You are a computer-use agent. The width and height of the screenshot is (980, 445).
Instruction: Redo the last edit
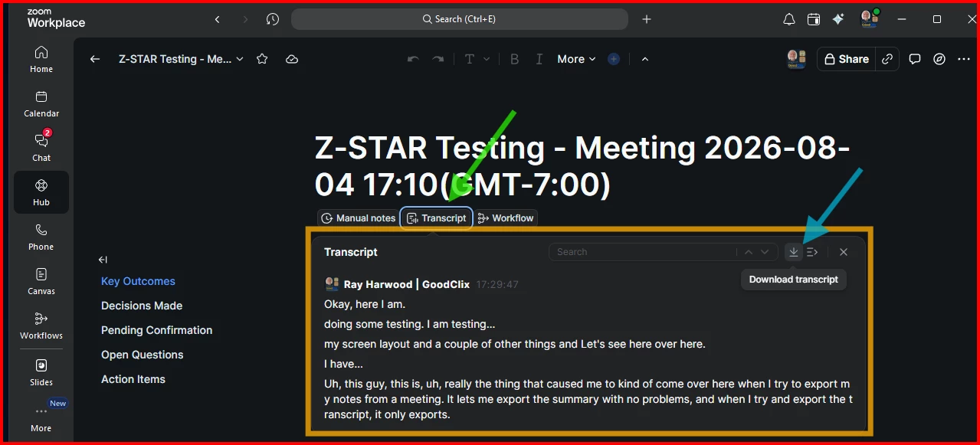(438, 59)
